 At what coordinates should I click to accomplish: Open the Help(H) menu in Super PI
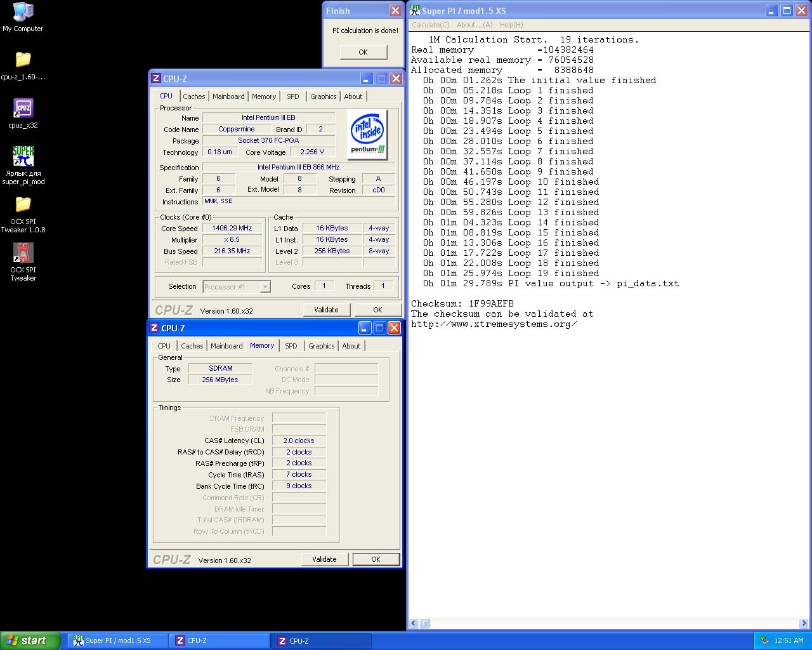pos(511,25)
